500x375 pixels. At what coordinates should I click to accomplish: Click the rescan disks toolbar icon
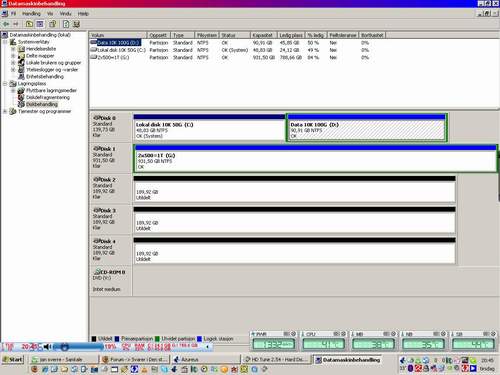77,24
